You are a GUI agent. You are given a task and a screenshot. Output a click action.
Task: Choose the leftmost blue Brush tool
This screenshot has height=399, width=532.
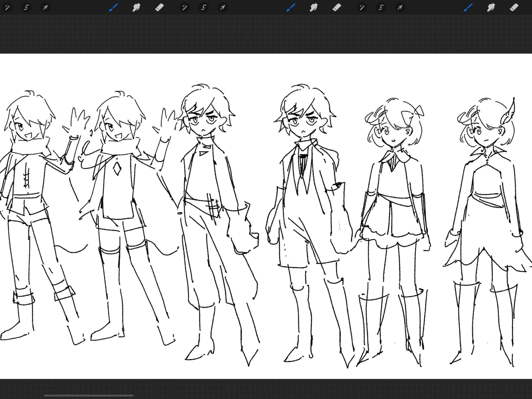[113, 7]
